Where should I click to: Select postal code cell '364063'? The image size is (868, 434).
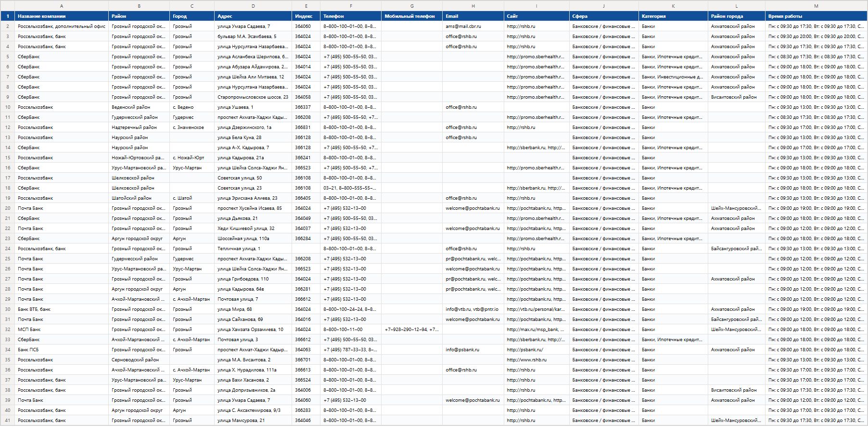coord(306,350)
